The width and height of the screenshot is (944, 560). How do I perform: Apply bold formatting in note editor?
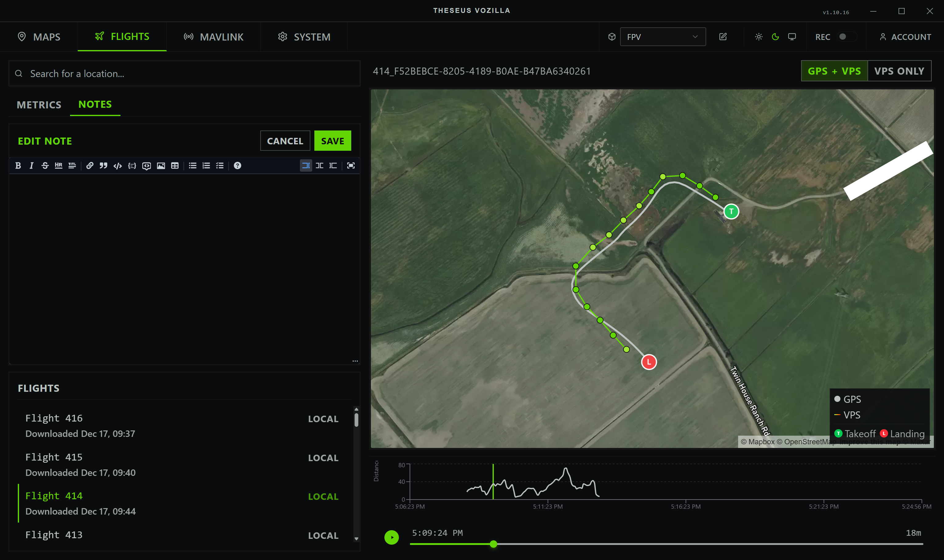(18, 165)
